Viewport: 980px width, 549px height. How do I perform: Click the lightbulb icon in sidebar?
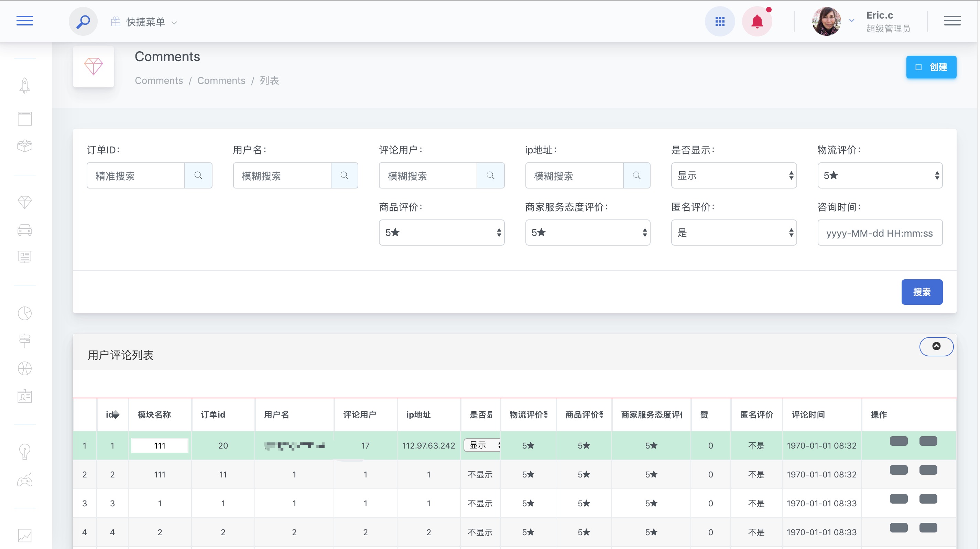coord(25,452)
